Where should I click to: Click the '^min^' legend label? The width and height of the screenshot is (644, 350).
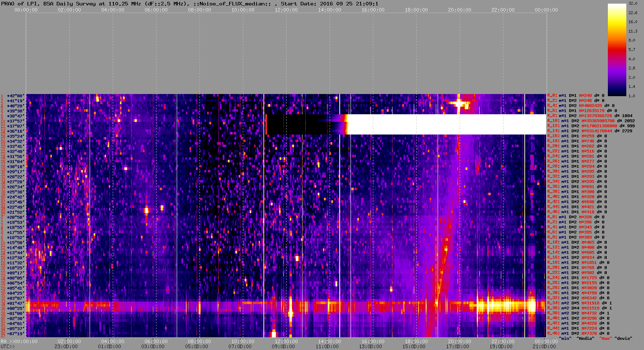(x=565, y=338)
